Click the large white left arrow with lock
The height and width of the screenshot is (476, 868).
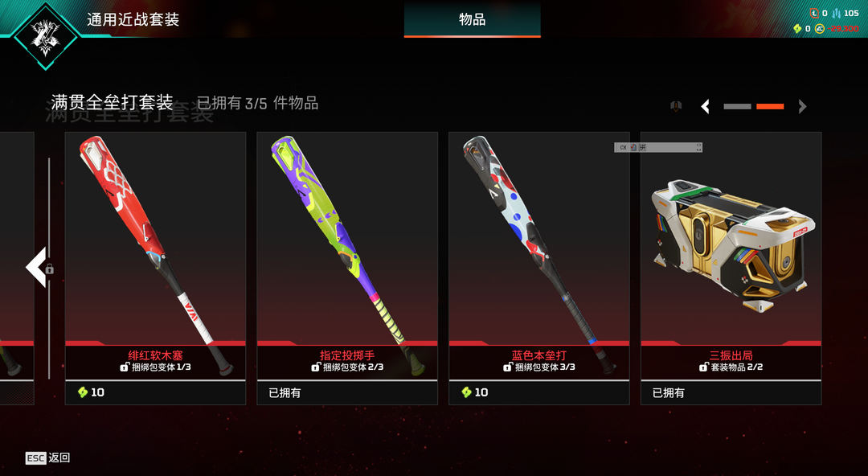(36, 268)
